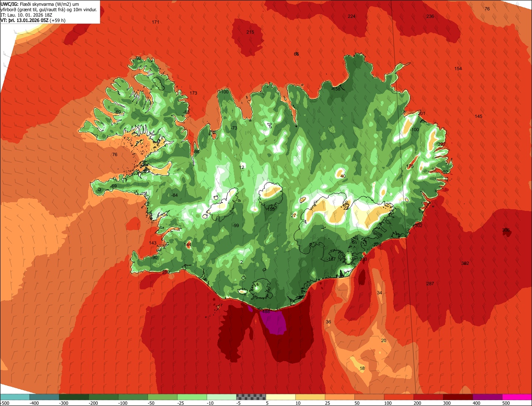Click the initial time line 'IT: Lau. 10. 01. 2026 18Z'

(x=27, y=15)
